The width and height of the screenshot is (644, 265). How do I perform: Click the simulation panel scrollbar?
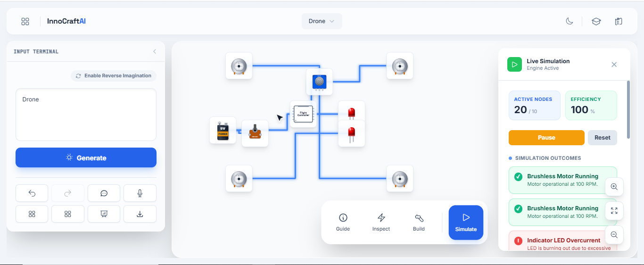[x=628, y=109]
